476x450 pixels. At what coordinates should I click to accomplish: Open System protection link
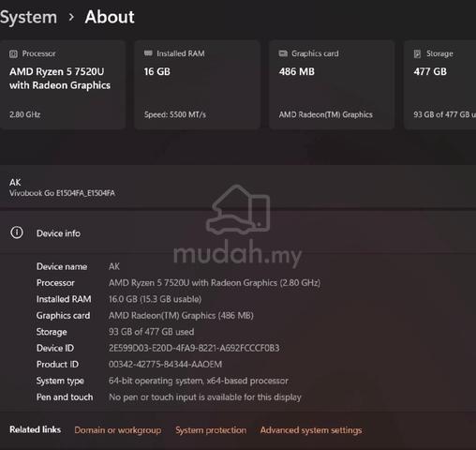coord(211,430)
